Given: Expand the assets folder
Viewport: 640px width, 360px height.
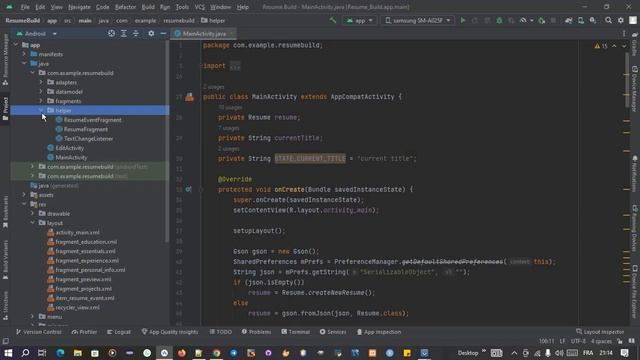Looking at the screenshot, I should (24, 195).
